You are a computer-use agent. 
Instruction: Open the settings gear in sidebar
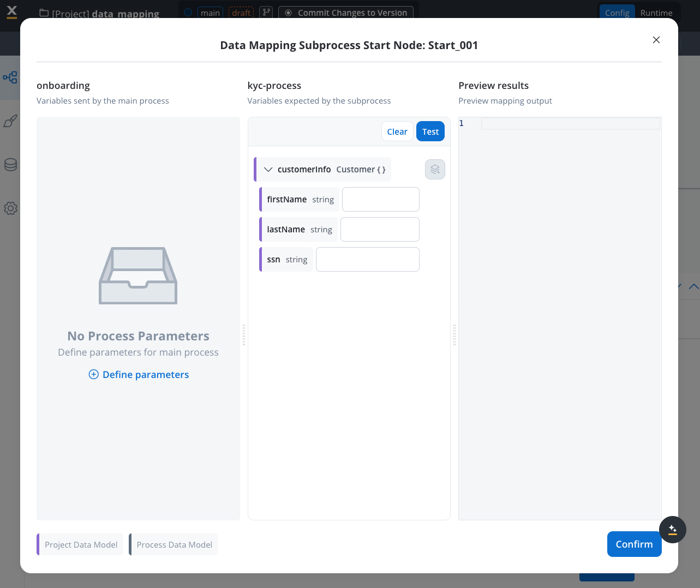pos(10,208)
